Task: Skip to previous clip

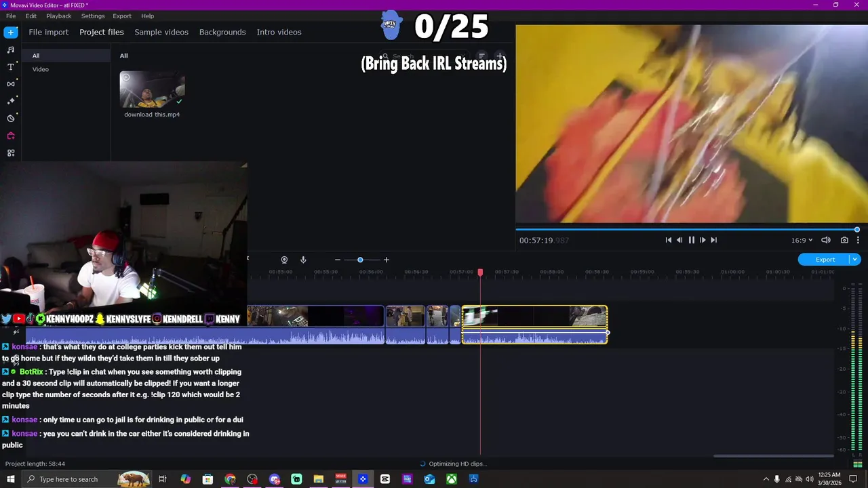Action: [x=668, y=240]
